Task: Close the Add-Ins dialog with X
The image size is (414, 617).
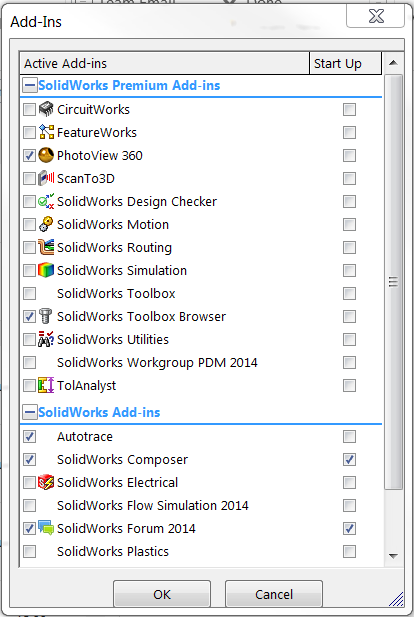Action: [376, 16]
